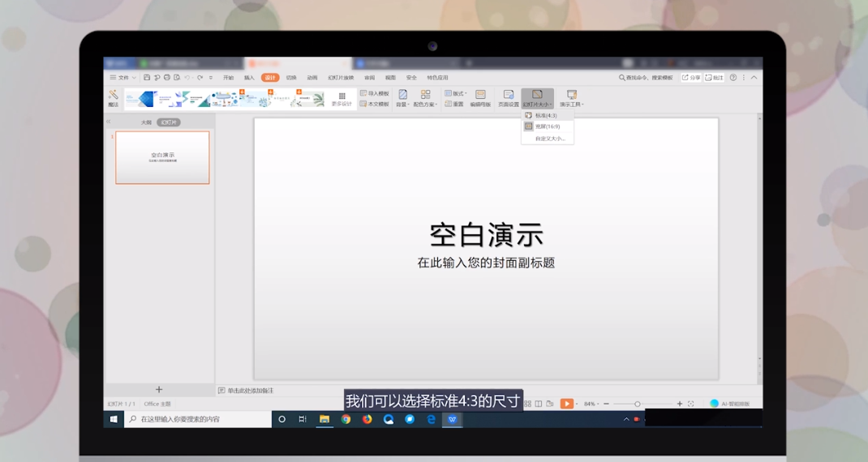This screenshot has width=868, height=462.
Task: Select the green leaf design template thumbnail
Action: pyautogui.click(x=310, y=99)
